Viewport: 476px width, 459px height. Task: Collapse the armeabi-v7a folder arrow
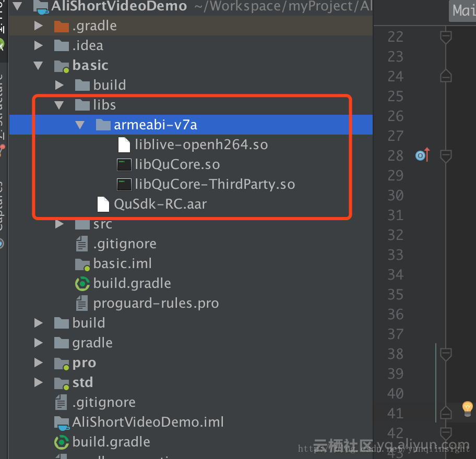pyautogui.click(x=80, y=125)
